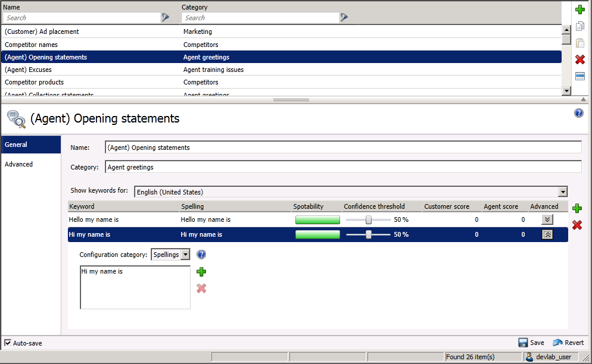Image resolution: width=592 pixels, height=364 pixels.
Task: Switch to the Advanced tab
Action: [x=19, y=164]
